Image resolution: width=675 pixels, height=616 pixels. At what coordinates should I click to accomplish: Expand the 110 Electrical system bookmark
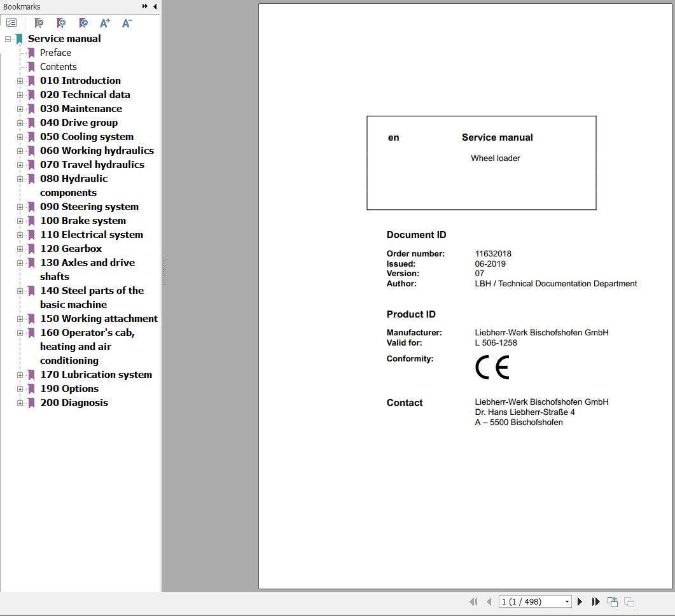coord(20,235)
